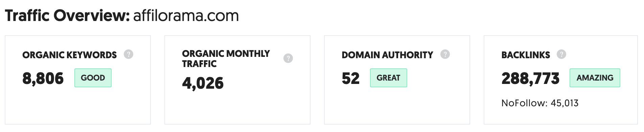Select the ORGANIC KEYWORDS label
Image resolution: width=644 pixels, height=132 pixels.
coord(69,55)
